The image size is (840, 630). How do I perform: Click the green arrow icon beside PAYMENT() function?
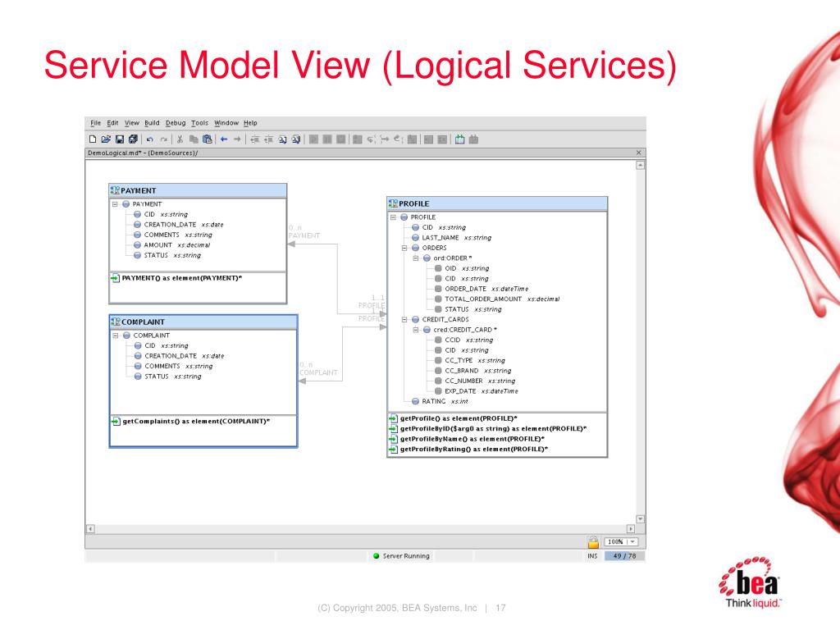pyautogui.click(x=115, y=278)
